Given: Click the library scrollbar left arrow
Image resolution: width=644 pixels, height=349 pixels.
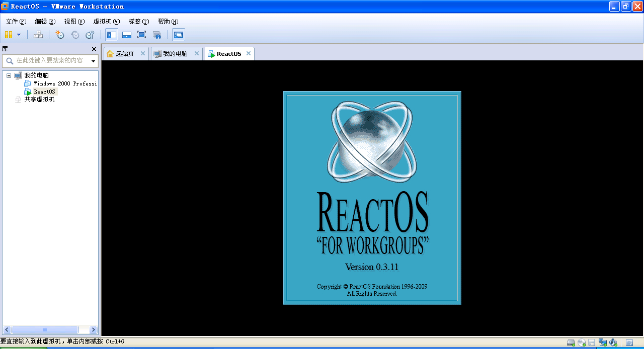Looking at the screenshot, I should [7, 330].
